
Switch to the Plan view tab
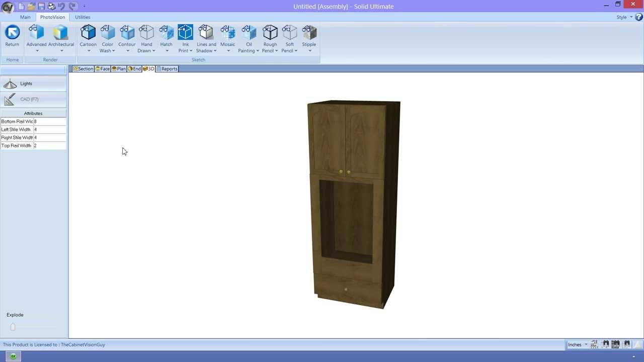119,69
